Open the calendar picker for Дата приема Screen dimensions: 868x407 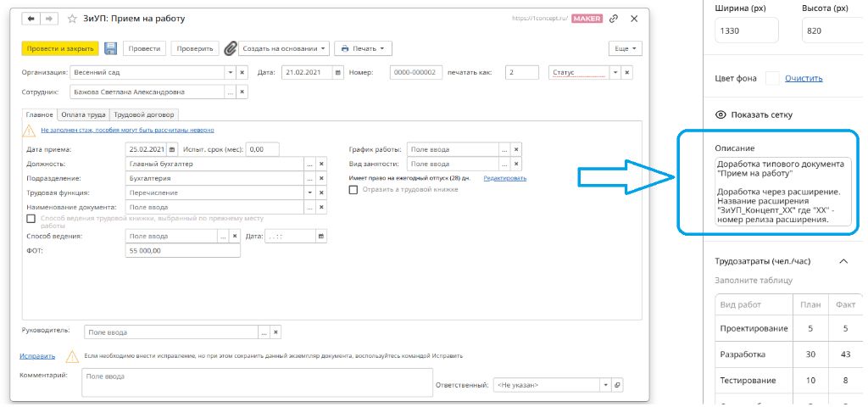(170, 149)
